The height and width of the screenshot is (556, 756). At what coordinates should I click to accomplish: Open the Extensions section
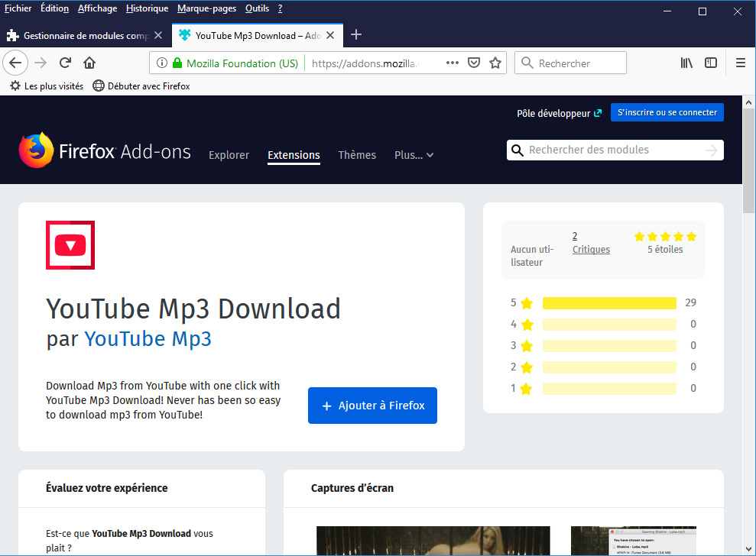(x=294, y=155)
